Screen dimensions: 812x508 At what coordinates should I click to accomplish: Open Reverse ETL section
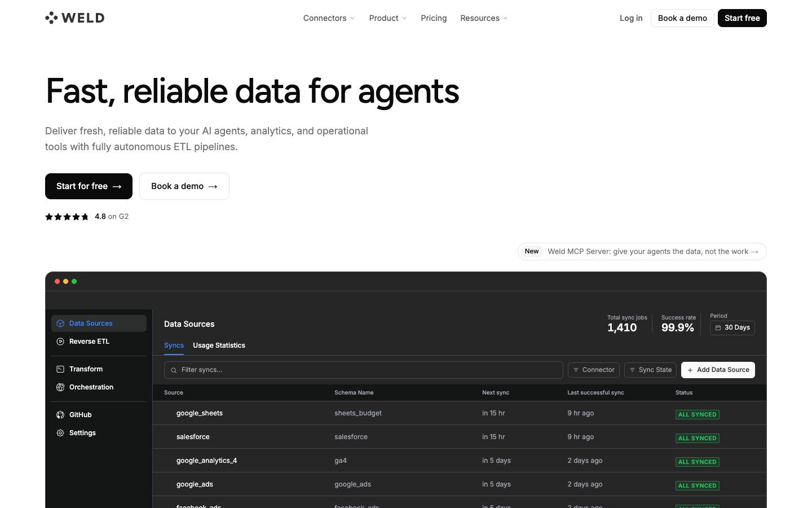(99, 341)
